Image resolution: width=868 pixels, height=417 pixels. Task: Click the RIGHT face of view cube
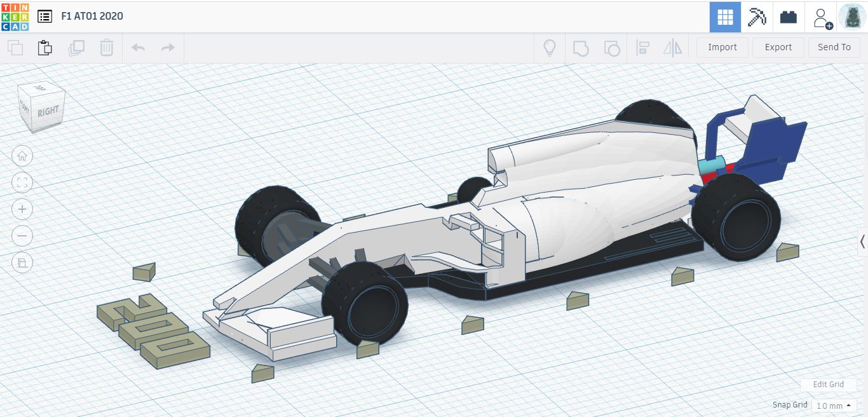click(x=48, y=111)
